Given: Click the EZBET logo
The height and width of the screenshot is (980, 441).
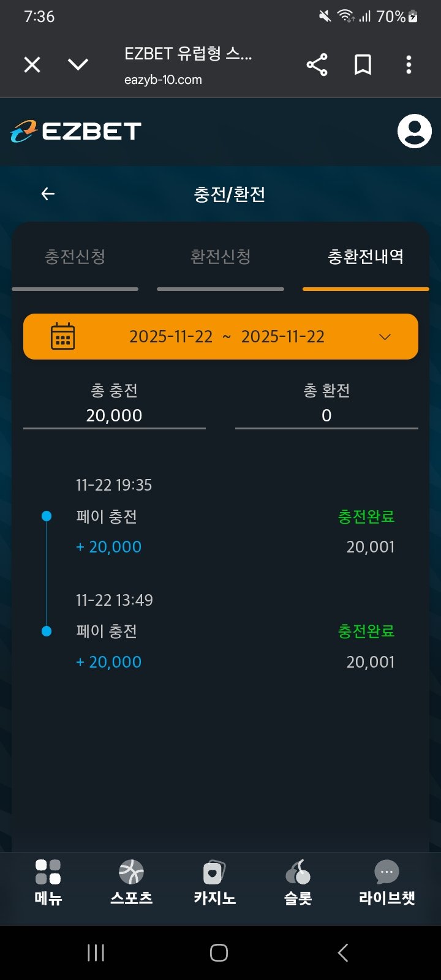Looking at the screenshot, I should 76,131.
